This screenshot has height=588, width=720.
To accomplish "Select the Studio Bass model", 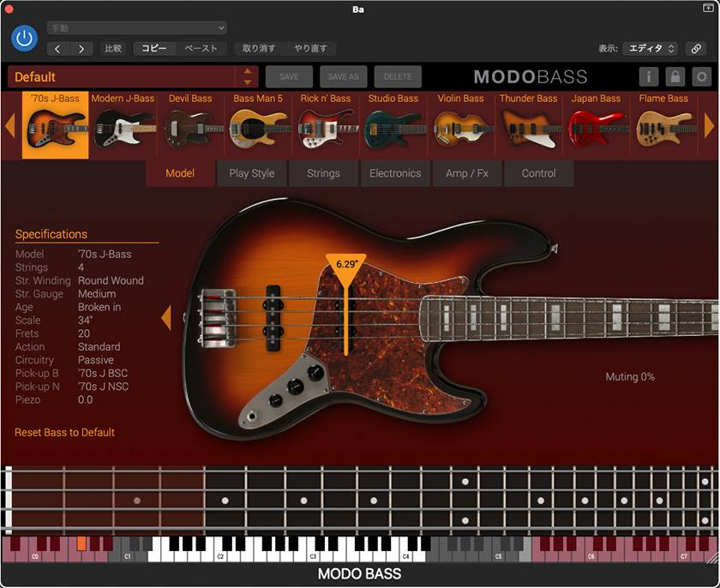I will tap(393, 125).
